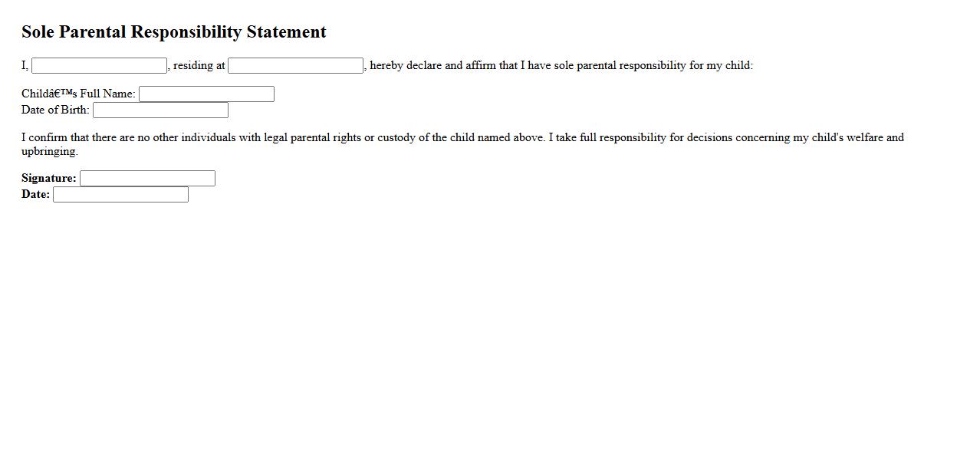
Task: Click the declarant name field after "I,"
Action: 99,66
